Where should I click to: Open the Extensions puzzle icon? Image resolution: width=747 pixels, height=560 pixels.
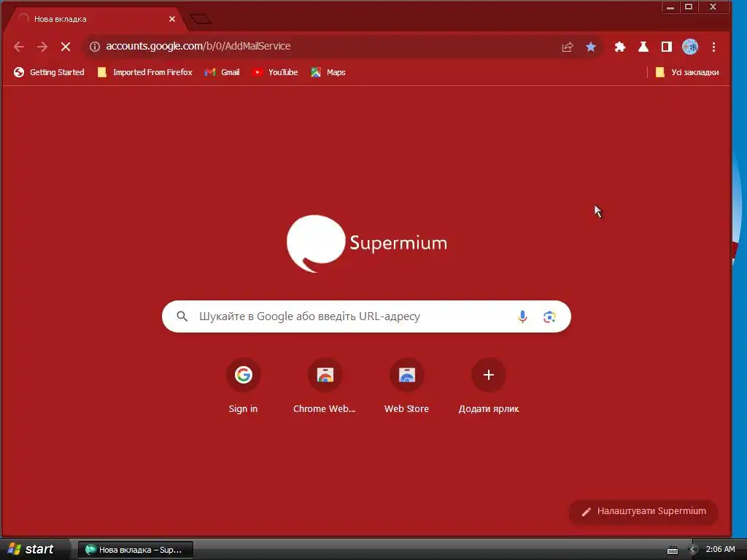[x=620, y=47]
